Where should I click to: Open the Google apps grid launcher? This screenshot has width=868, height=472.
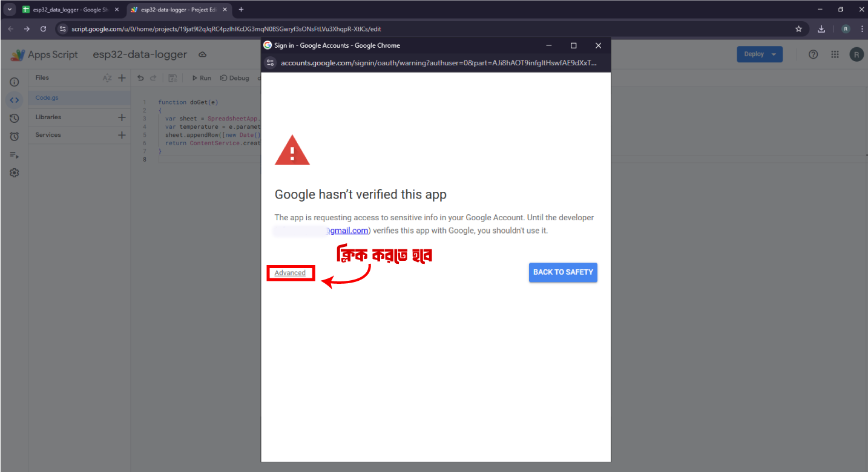coord(835,54)
